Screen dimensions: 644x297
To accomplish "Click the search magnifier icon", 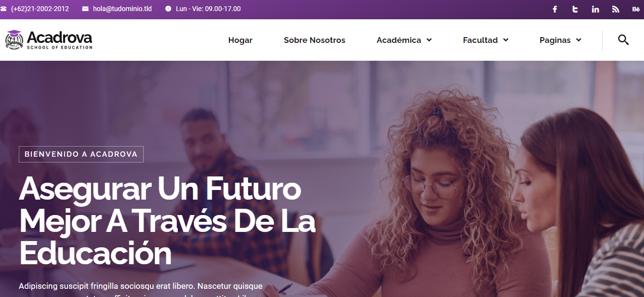I will 623,40.
